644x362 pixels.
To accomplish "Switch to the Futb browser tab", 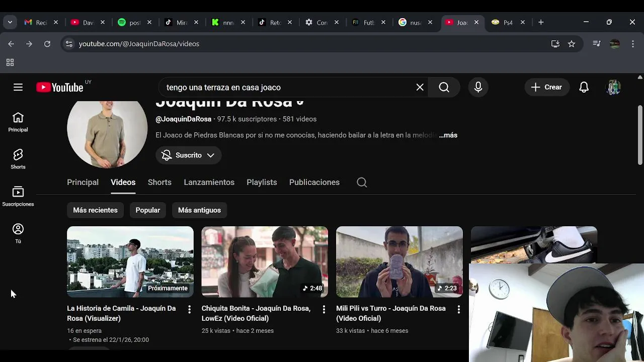I will point(364,23).
